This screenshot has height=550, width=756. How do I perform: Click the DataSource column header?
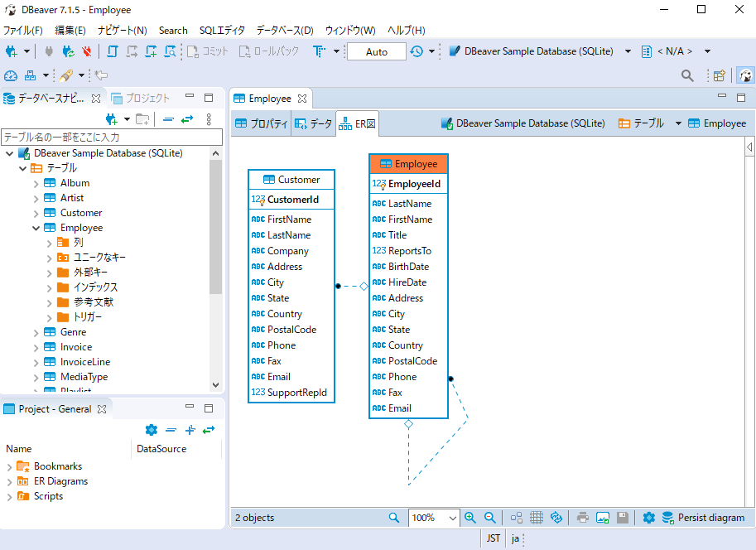coord(161,449)
